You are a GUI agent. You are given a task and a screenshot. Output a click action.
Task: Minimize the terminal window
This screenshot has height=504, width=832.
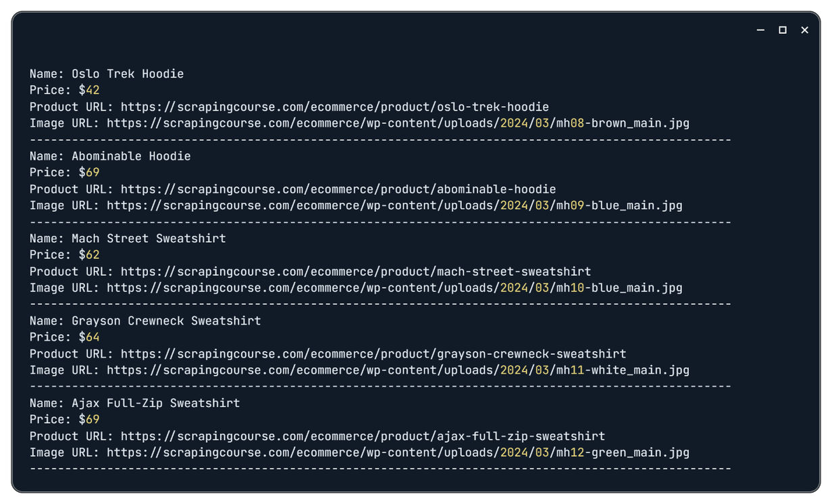click(760, 30)
